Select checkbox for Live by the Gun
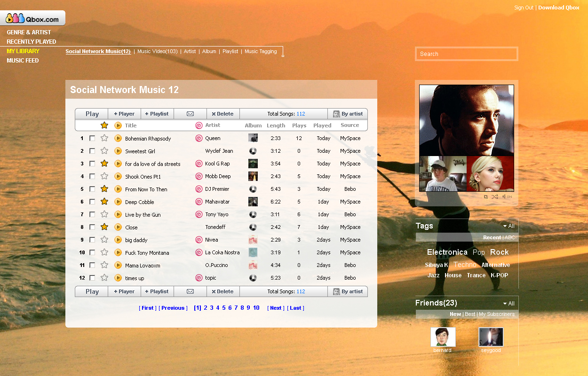Screen dimensions: 588x376 pos(92,214)
